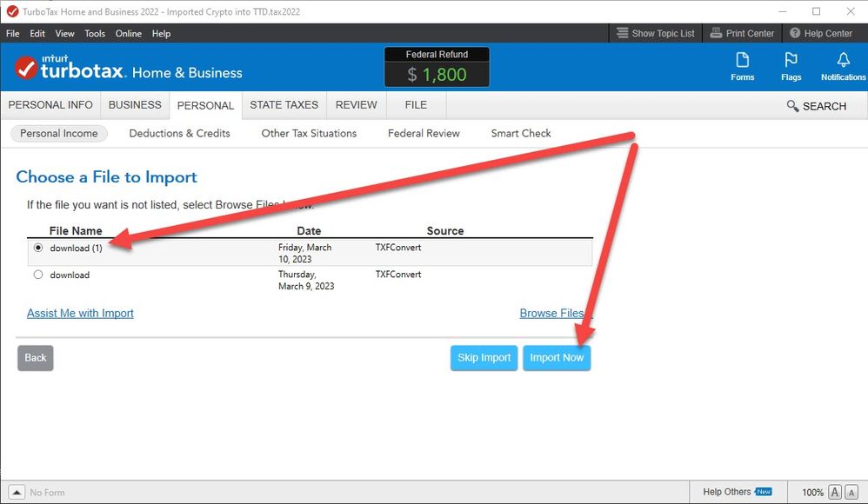Expand the No Form panel arrow
868x504 pixels.
pyautogui.click(x=17, y=493)
